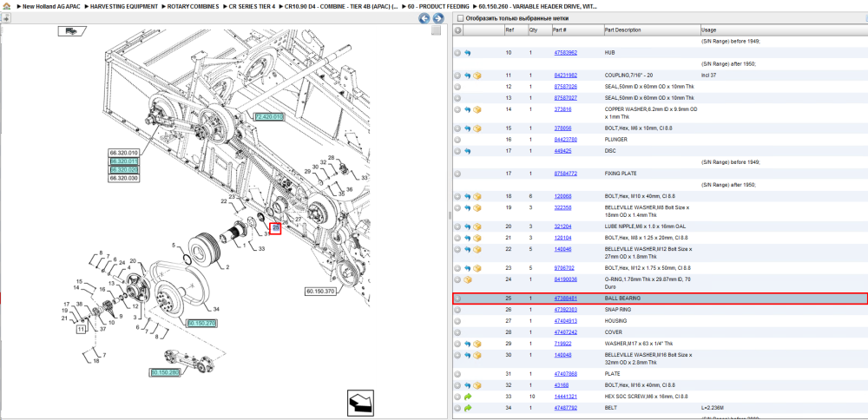Screen dimensions: 868x420
Task: Select boxed callout 11 in the diagram
Action: pyautogui.click(x=82, y=330)
